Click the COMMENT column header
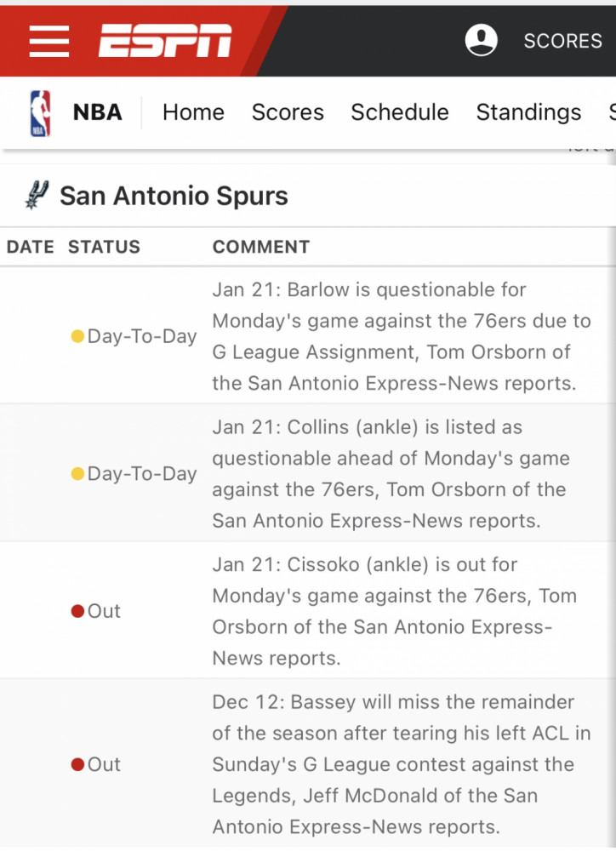Viewport: 616px width, 851px height. [x=261, y=247]
